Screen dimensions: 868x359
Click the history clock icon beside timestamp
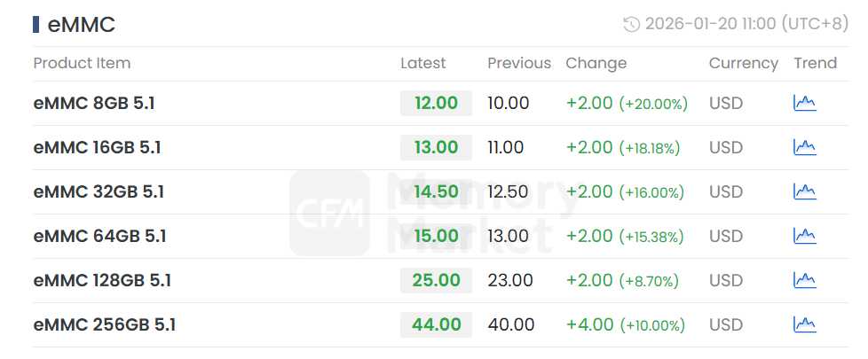click(632, 25)
